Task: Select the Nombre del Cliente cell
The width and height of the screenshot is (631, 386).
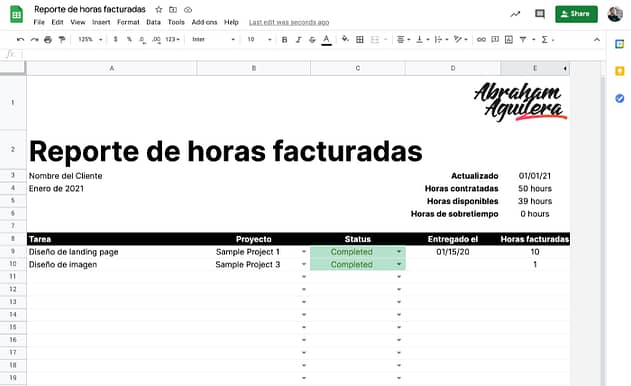Action: (111, 176)
